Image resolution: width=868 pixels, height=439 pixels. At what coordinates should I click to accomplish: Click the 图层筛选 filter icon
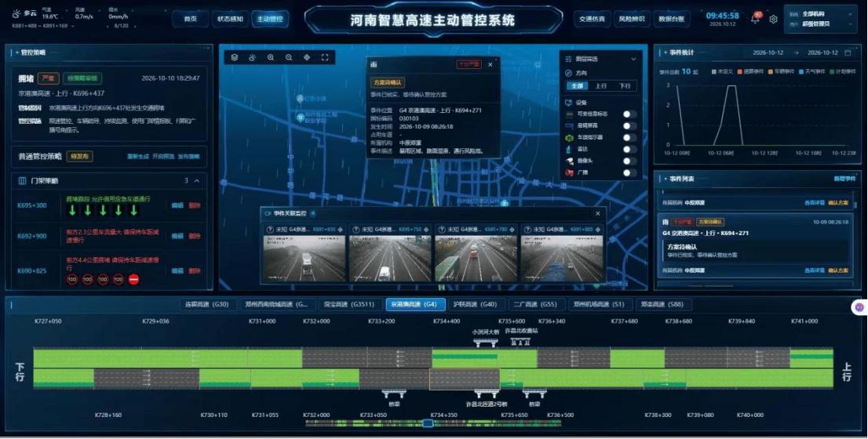[x=568, y=59]
